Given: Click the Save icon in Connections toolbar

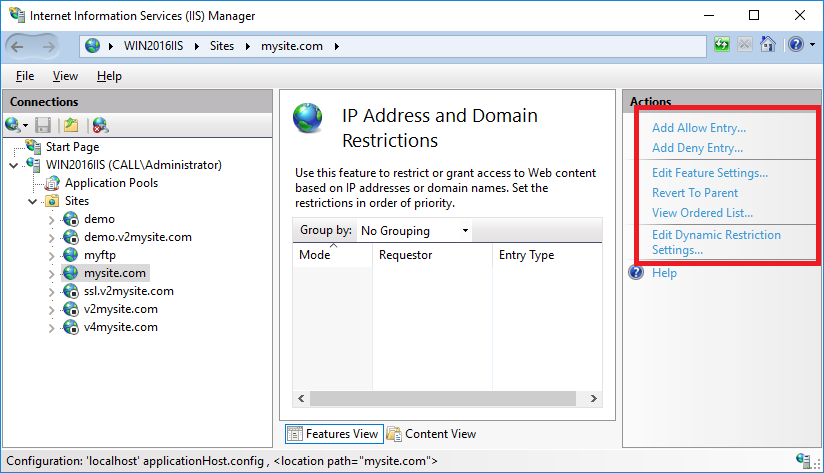Looking at the screenshot, I should 43,125.
